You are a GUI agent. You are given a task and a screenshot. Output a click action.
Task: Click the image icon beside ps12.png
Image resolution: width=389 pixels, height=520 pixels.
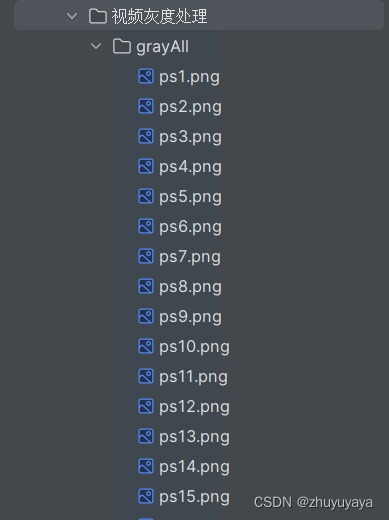tap(146, 406)
